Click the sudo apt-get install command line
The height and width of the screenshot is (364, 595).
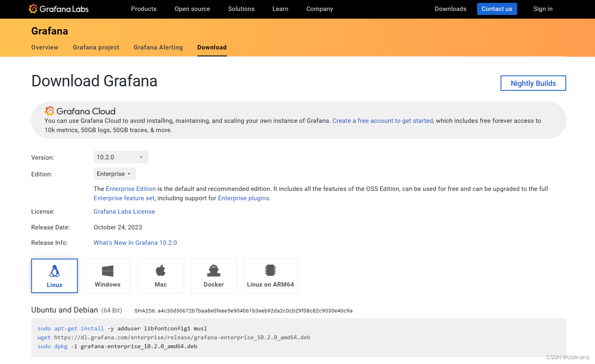122,328
